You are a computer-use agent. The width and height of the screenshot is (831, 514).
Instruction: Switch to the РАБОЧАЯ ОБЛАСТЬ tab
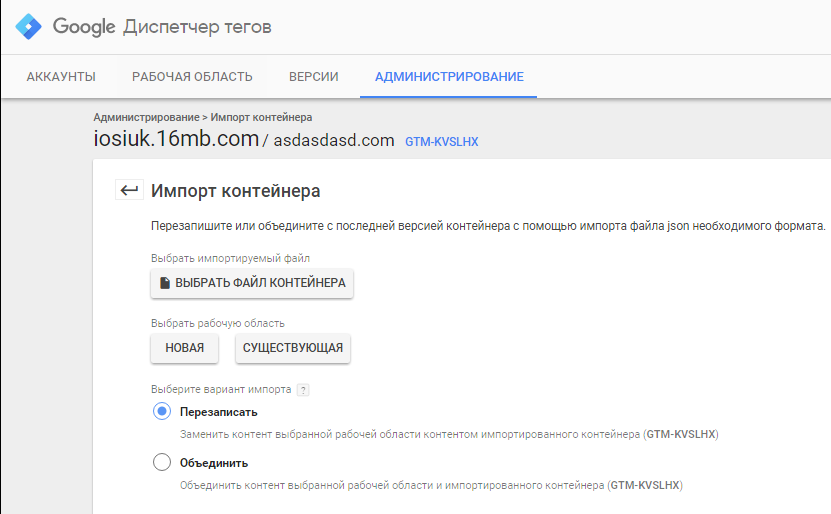tap(192, 77)
